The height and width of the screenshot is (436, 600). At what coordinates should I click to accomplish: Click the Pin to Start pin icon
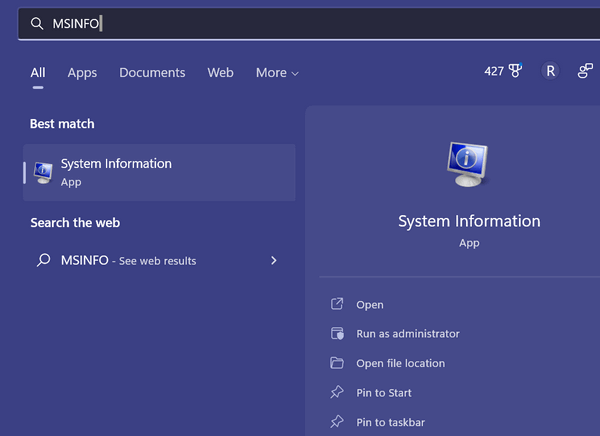pyautogui.click(x=337, y=392)
